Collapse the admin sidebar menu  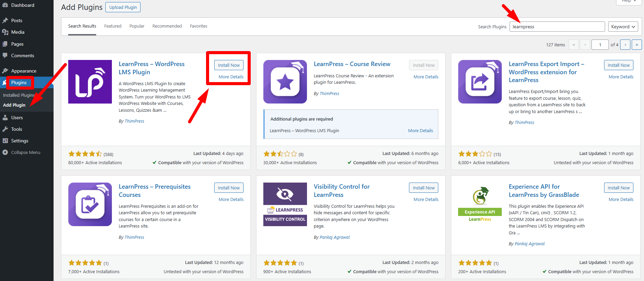[26, 152]
